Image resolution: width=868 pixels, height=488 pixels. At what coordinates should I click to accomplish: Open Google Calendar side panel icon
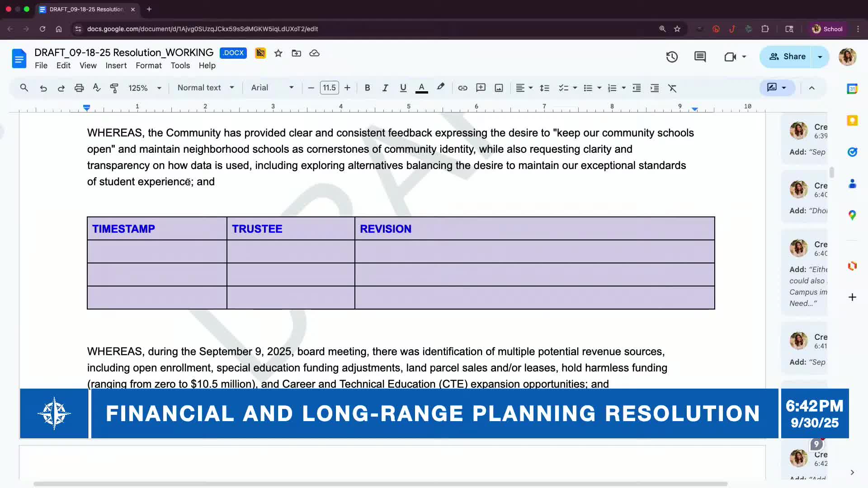coord(852,89)
